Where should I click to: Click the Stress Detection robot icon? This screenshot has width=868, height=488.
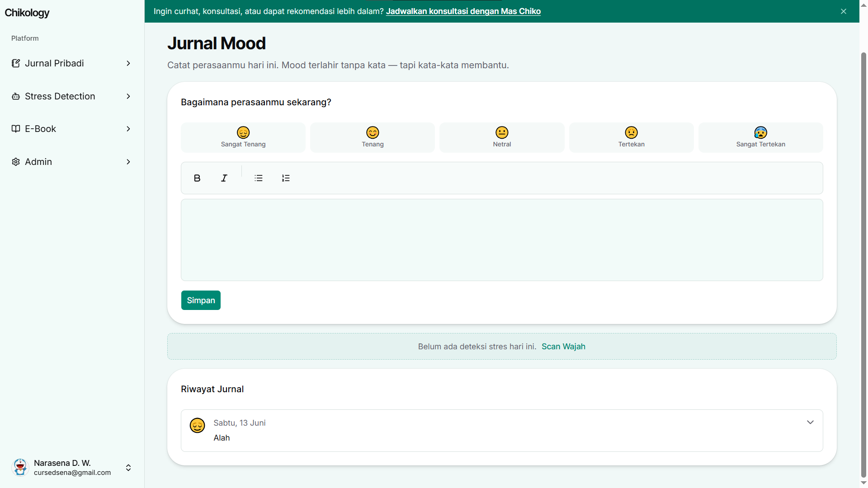[x=16, y=96]
